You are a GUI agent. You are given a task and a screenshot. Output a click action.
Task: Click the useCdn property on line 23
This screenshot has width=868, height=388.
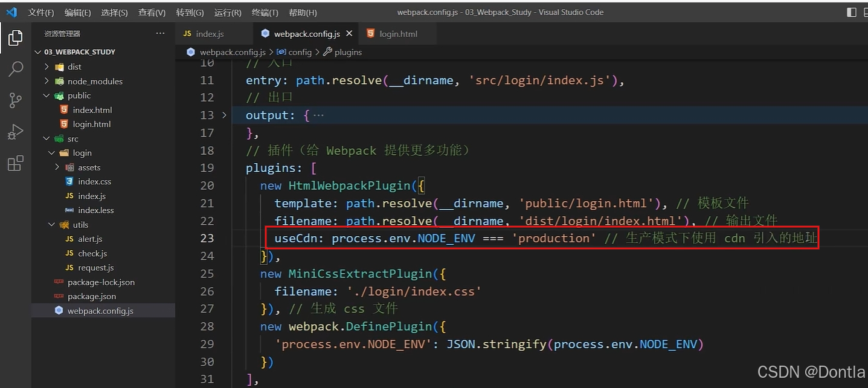(296, 238)
